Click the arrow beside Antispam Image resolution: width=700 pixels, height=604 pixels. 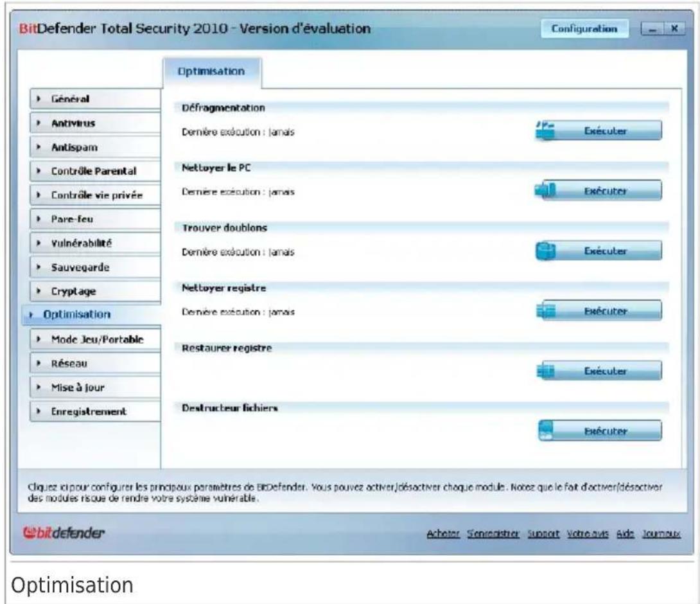click(x=39, y=147)
